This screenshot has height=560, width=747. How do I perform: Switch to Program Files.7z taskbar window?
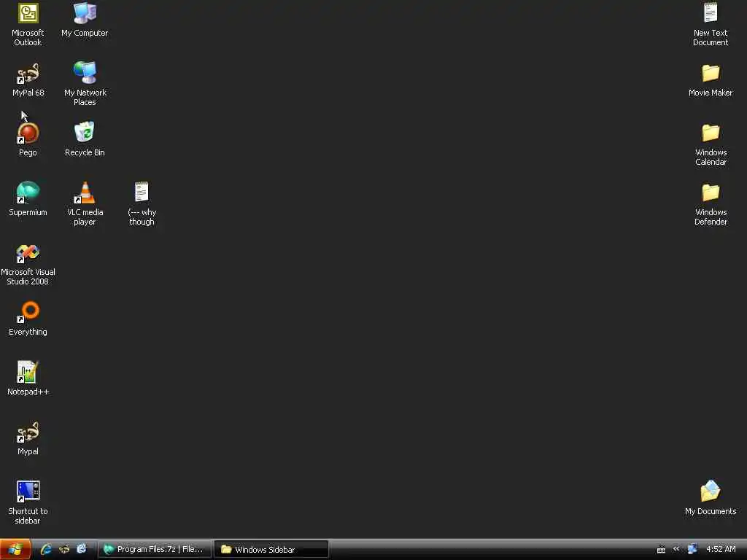tap(155, 550)
